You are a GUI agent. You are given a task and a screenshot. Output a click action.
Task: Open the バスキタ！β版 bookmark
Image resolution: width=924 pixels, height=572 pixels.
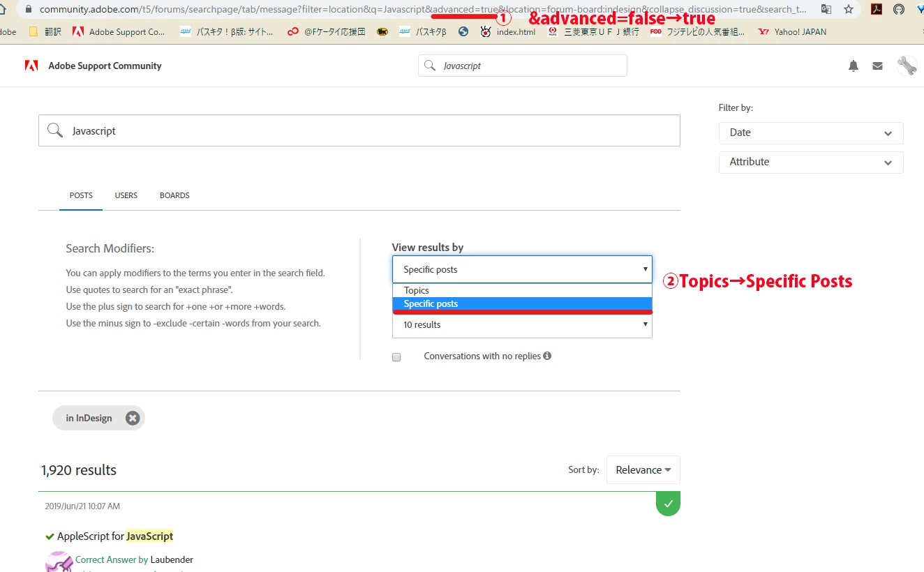click(227, 31)
